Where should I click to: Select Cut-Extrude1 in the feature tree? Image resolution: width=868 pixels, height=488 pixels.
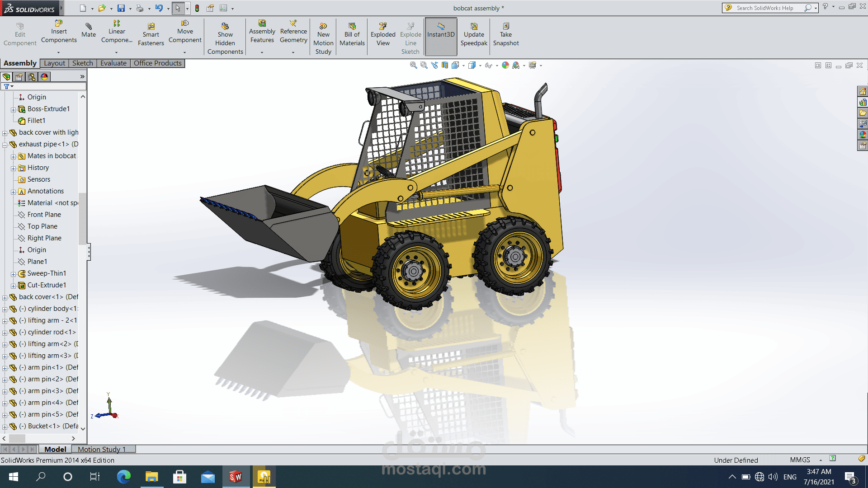point(47,285)
